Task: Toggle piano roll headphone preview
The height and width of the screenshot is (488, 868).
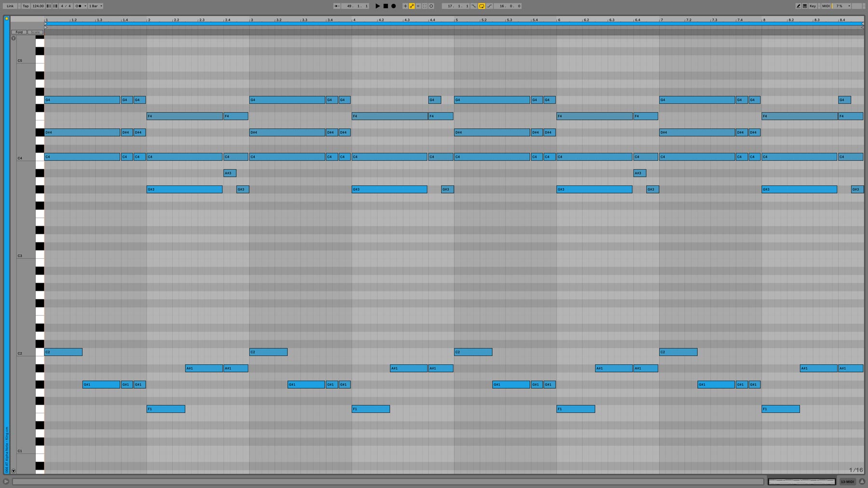Action: (14, 39)
